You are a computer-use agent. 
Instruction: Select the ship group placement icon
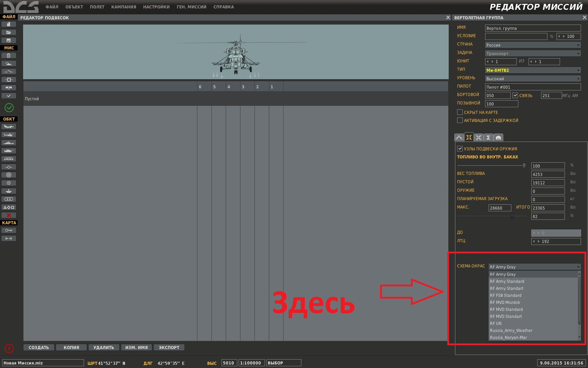pyautogui.click(x=9, y=143)
